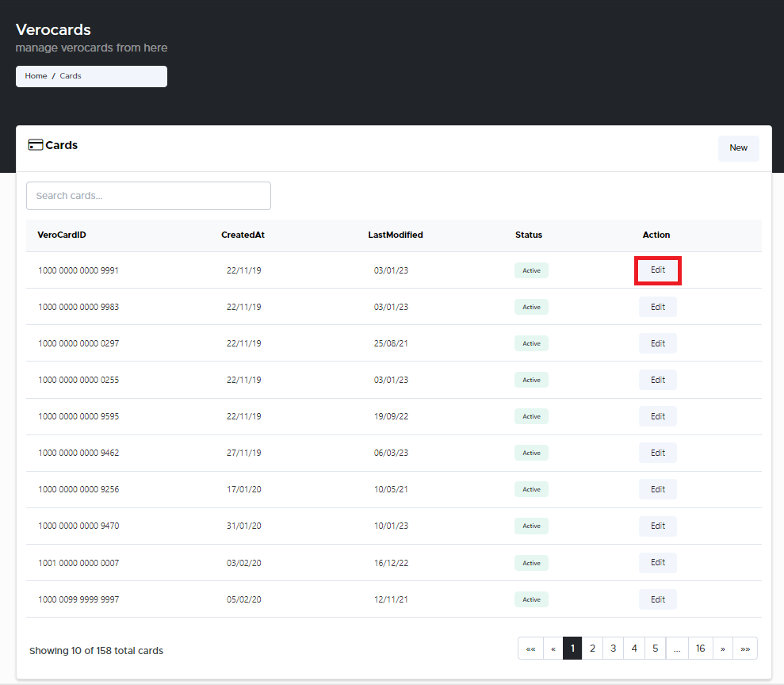Screen dimensions: 784x685
Task: Edit card 1000 0000 0000 9462
Action: click(x=657, y=453)
